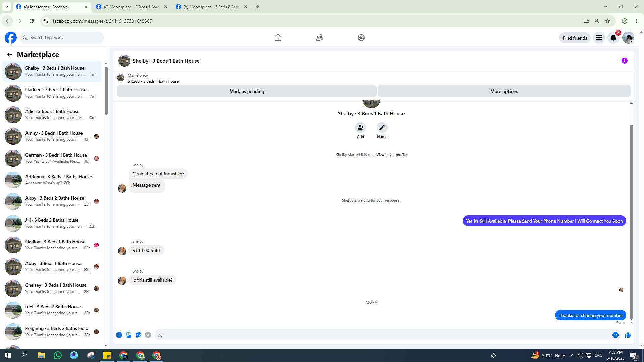
Task: Add people to the Shelby chat
Action: (x=360, y=128)
